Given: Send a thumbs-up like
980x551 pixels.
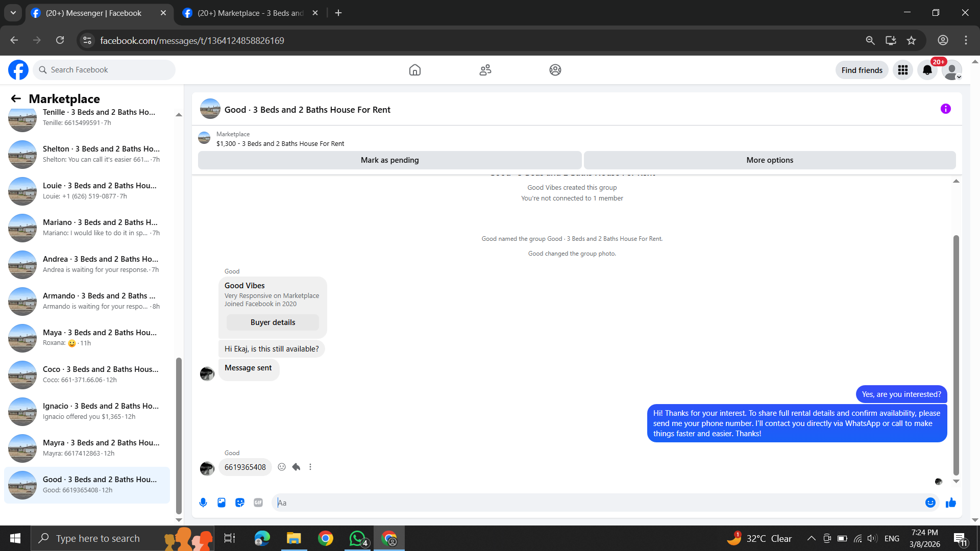Looking at the screenshot, I should (950, 503).
